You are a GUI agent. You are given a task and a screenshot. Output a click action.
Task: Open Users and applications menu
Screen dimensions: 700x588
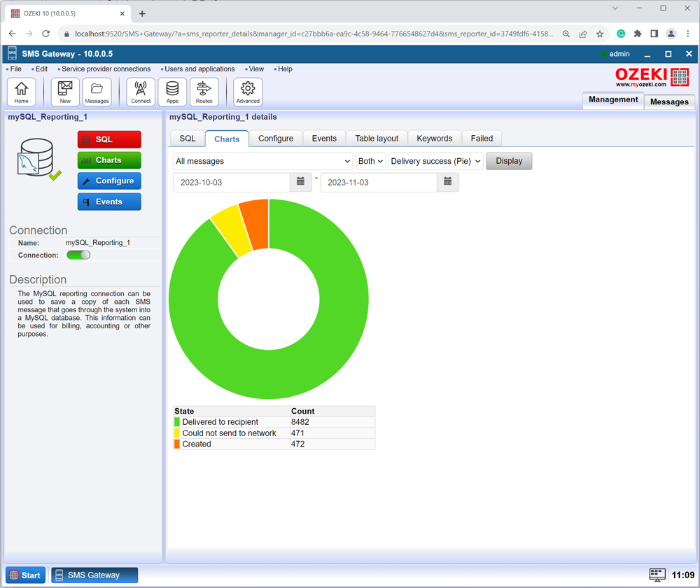pos(199,69)
